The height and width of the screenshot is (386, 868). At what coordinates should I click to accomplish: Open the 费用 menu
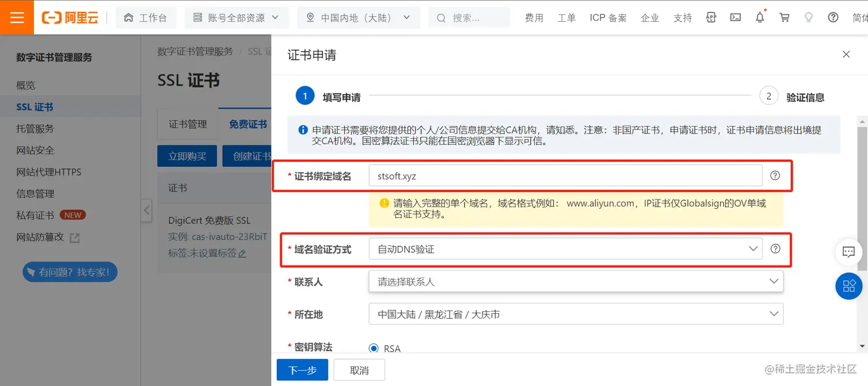[534, 18]
